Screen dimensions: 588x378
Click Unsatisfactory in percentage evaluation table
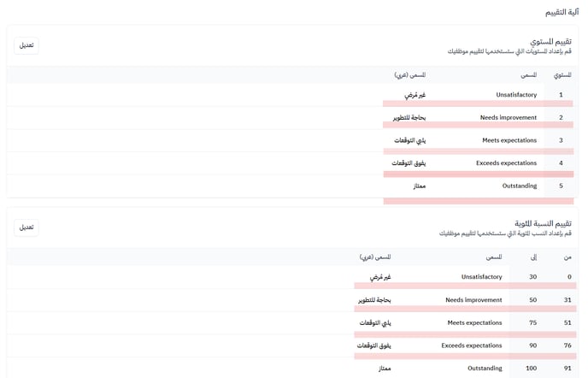click(481, 277)
